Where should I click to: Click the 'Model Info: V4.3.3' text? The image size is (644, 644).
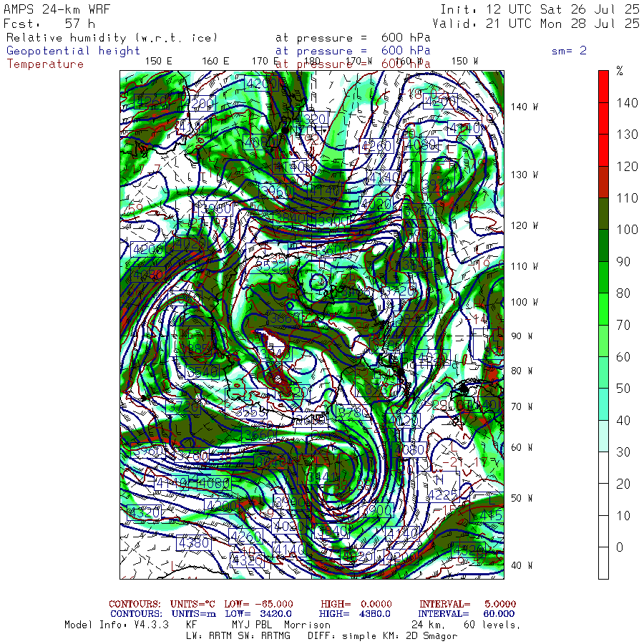point(117,625)
